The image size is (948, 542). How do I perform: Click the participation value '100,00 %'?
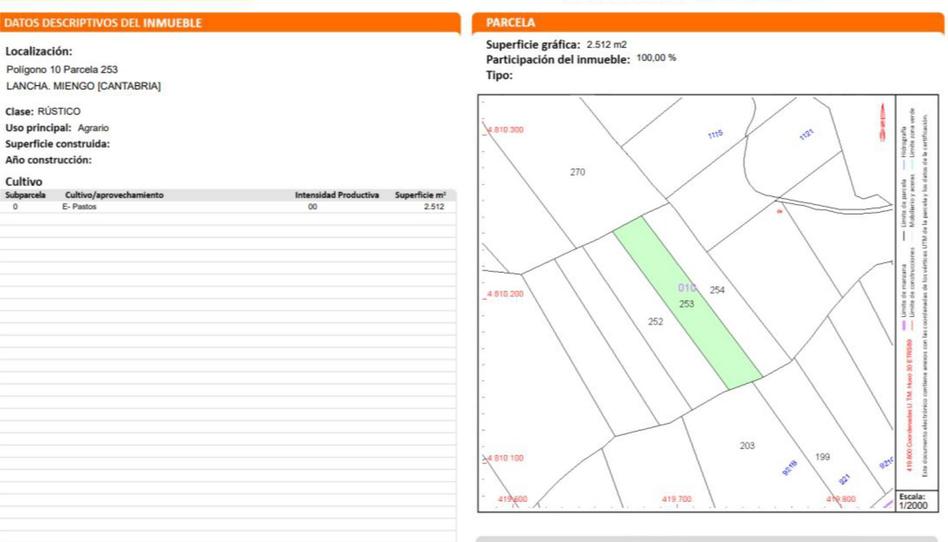(x=656, y=57)
